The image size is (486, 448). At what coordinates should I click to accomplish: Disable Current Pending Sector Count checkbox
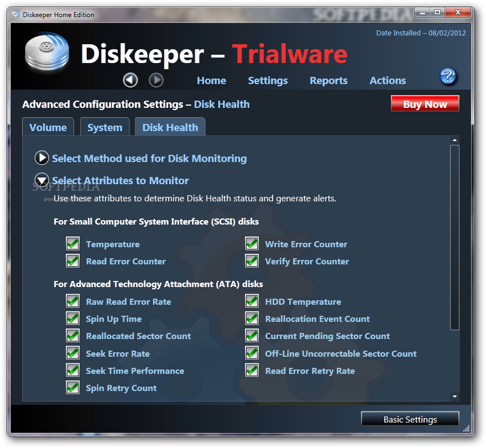click(x=252, y=336)
